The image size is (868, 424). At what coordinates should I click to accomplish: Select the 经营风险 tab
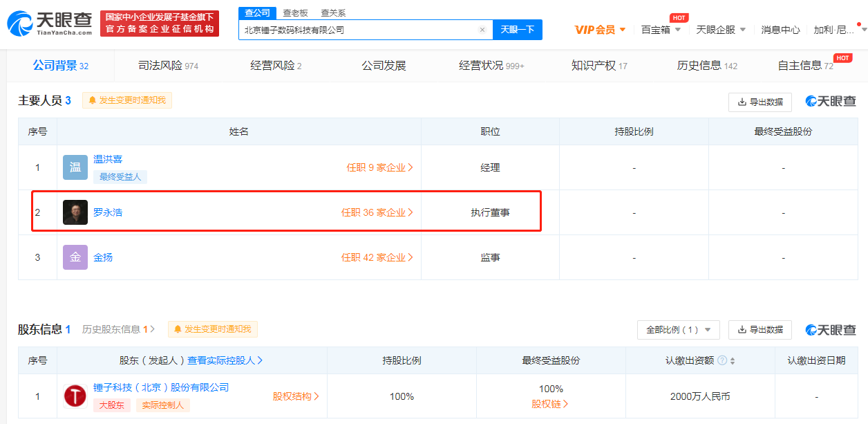[x=276, y=66]
